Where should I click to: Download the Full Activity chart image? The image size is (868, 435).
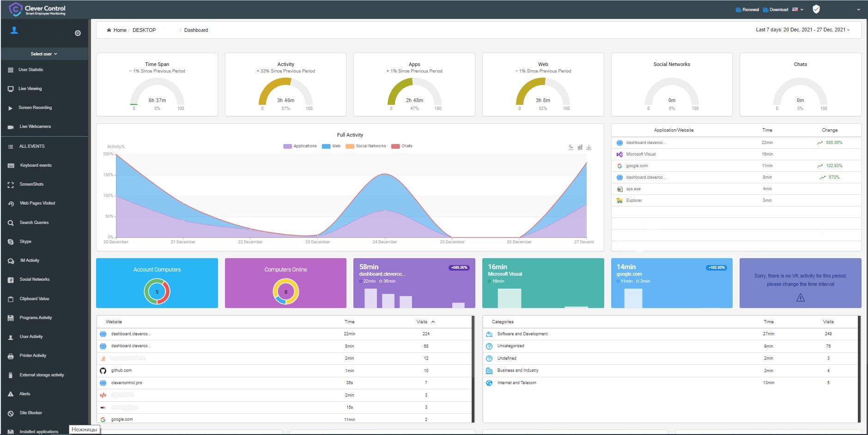[x=589, y=147]
